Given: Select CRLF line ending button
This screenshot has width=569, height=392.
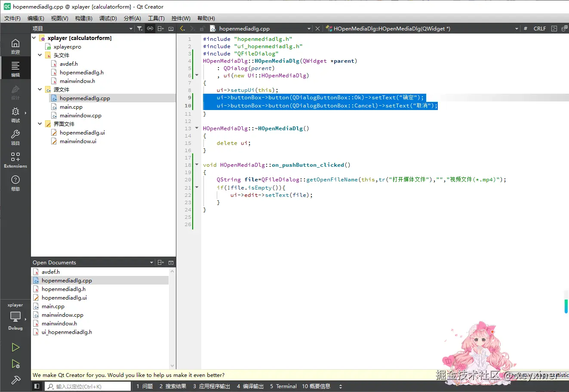Looking at the screenshot, I should [540, 29].
